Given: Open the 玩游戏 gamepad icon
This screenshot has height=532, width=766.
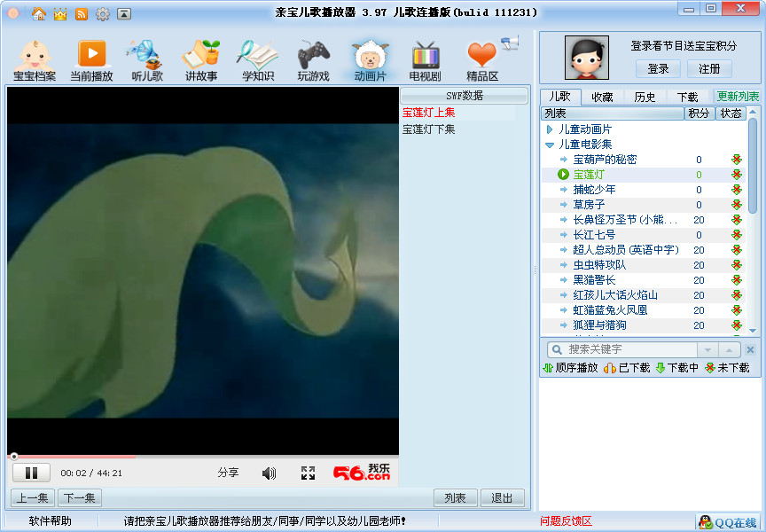Looking at the screenshot, I should coord(313,59).
